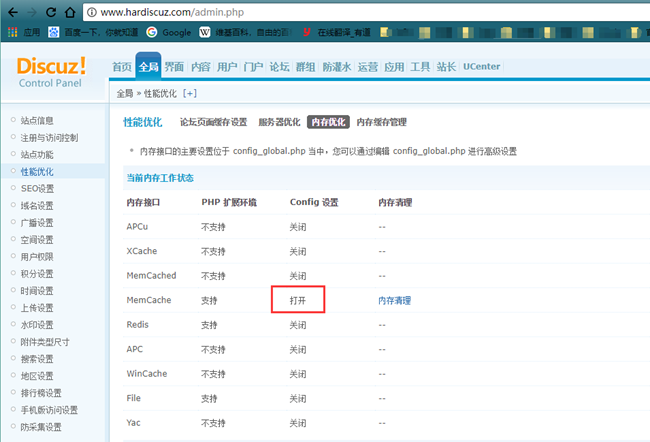
Task: Select the 内存优化 tab
Action: click(328, 122)
